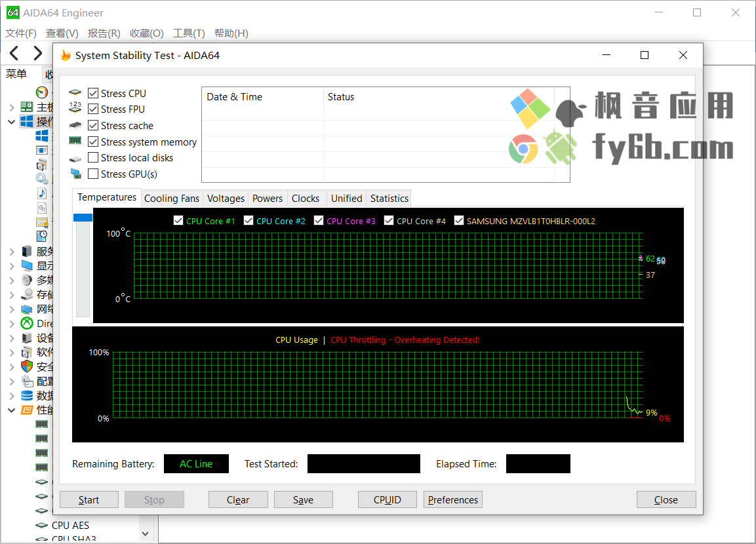
Task: Uncheck the Stress CPU checkbox
Action: [x=93, y=93]
